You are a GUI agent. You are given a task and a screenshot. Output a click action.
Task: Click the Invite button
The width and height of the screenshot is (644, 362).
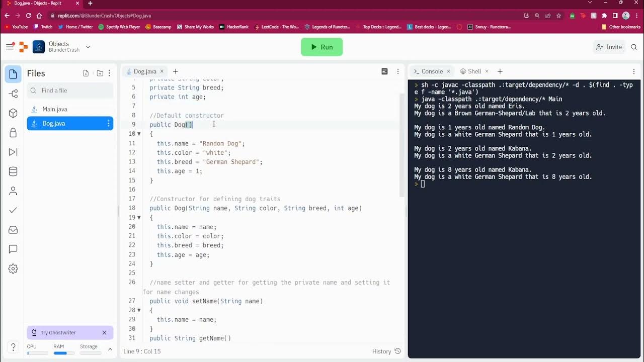click(609, 47)
